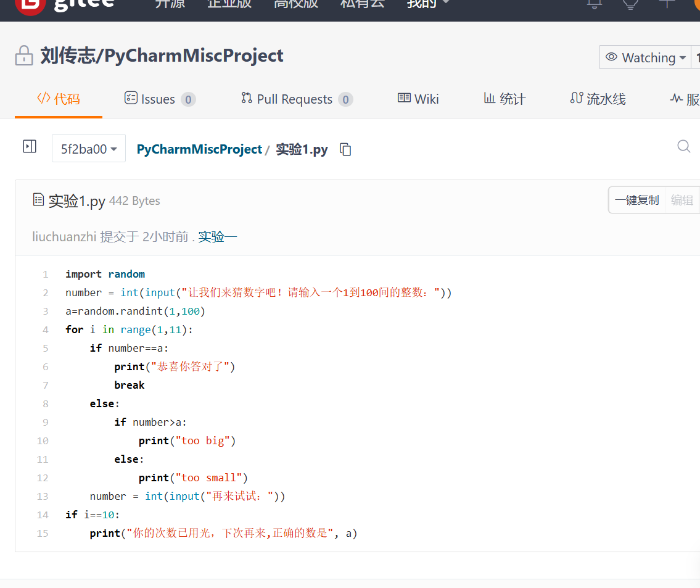Open the Pull Requests tab
700x588 pixels.
[296, 99]
